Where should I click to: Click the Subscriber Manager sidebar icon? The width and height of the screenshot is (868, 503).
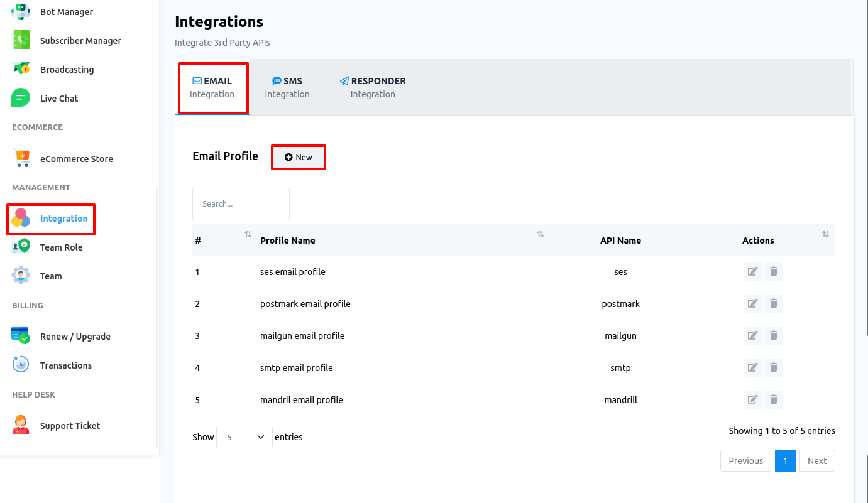(x=21, y=40)
